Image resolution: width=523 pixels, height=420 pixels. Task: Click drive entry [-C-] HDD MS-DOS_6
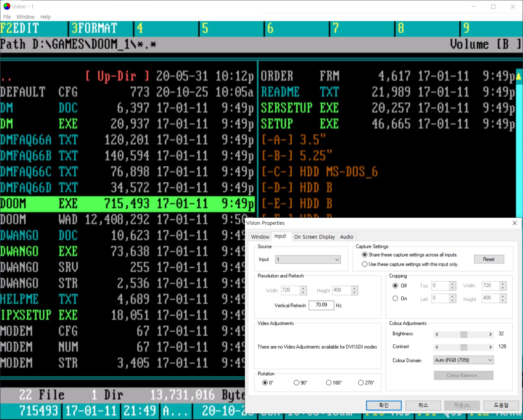tap(319, 172)
